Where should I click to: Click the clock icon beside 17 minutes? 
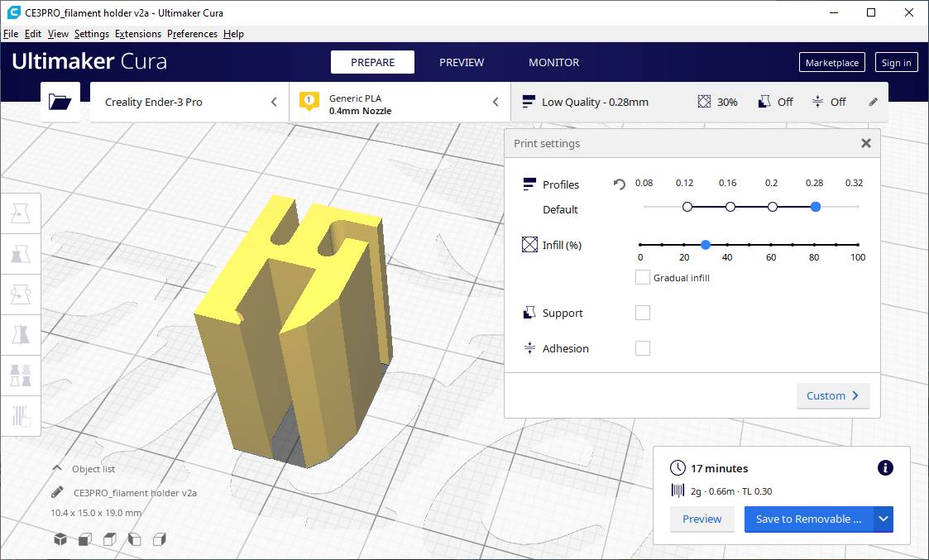678,467
